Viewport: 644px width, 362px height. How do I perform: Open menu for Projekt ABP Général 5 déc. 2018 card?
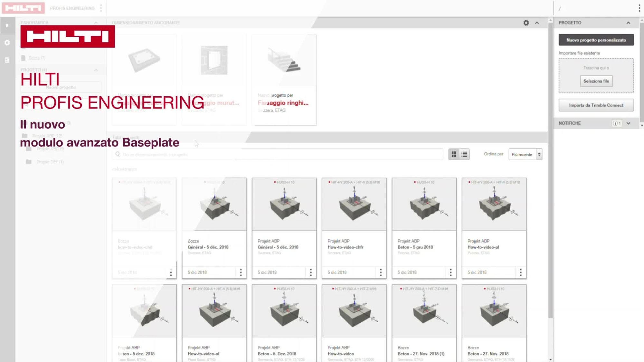(x=311, y=273)
